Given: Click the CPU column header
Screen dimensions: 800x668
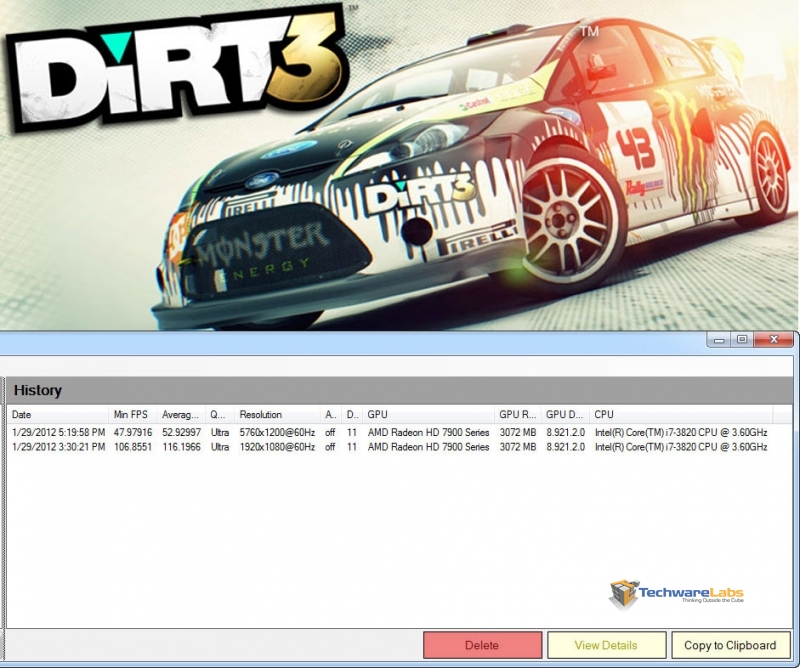Looking at the screenshot, I should pyautogui.click(x=681, y=414).
